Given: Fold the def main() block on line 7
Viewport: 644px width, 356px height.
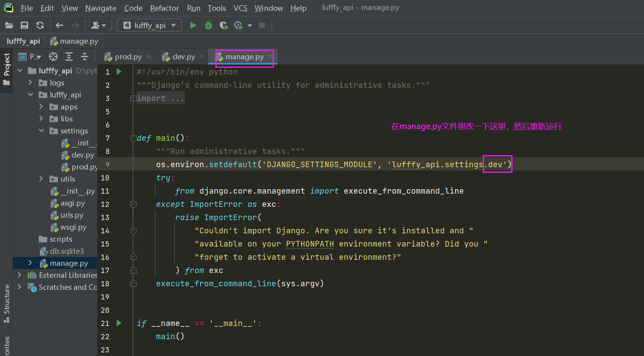Looking at the screenshot, I should tap(134, 138).
